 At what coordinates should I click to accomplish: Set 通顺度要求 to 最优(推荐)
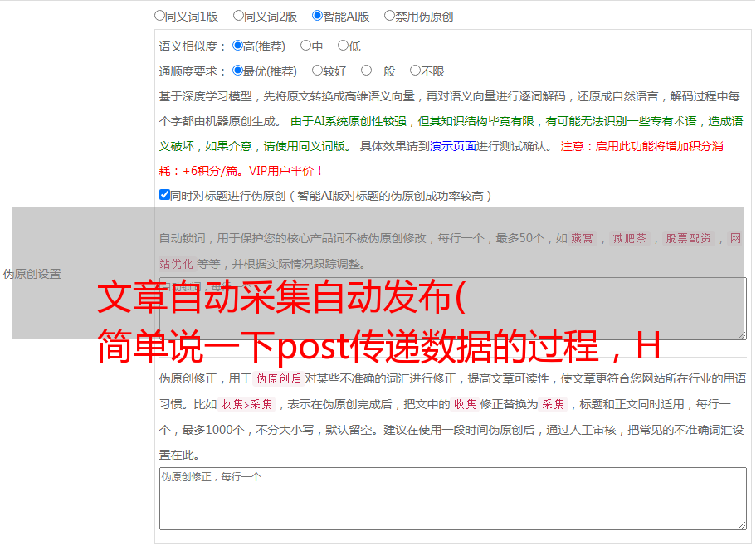click(237, 71)
